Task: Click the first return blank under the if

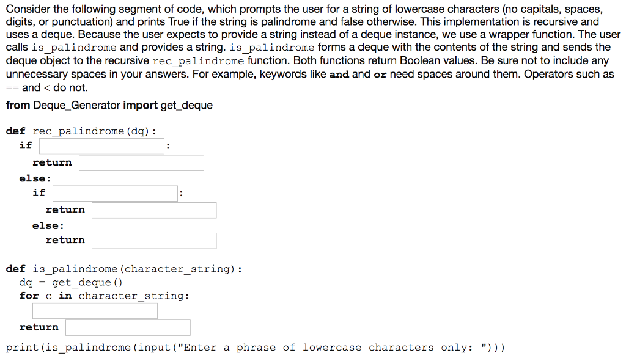Action: coord(141,162)
